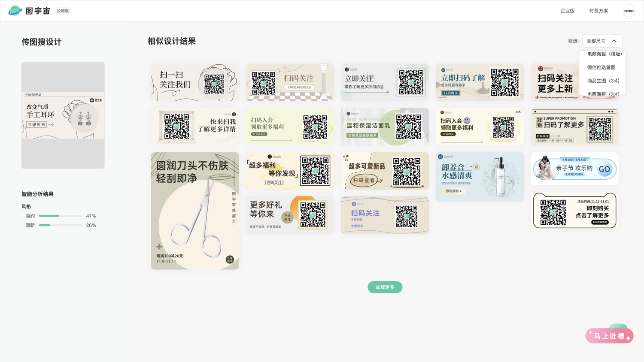644x362 pixels.
Task: Select 商品主图 (3:4) size option
Action: (603, 81)
